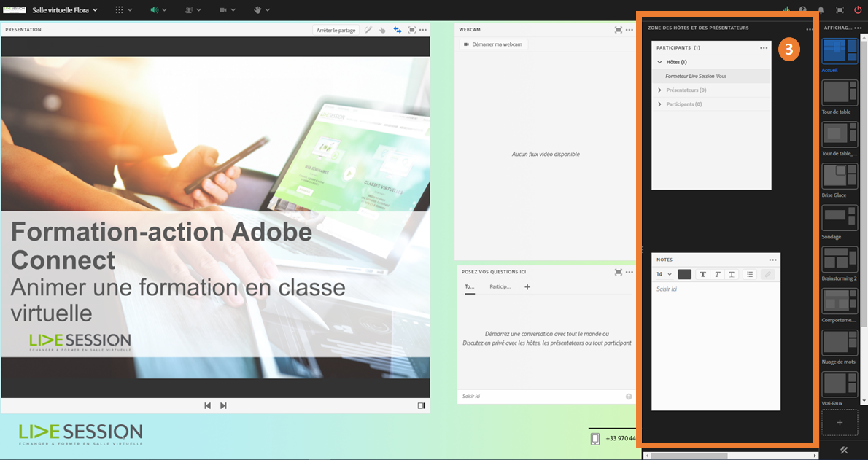Switch to the Brainstorming 2 layout
This screenshot has height=460, width=868.
(840, 259)
